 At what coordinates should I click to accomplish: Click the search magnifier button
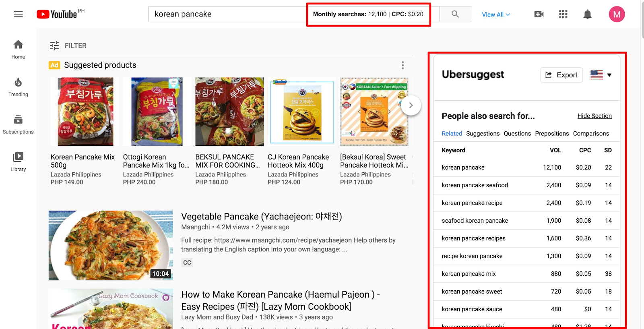tap(455, 14)
